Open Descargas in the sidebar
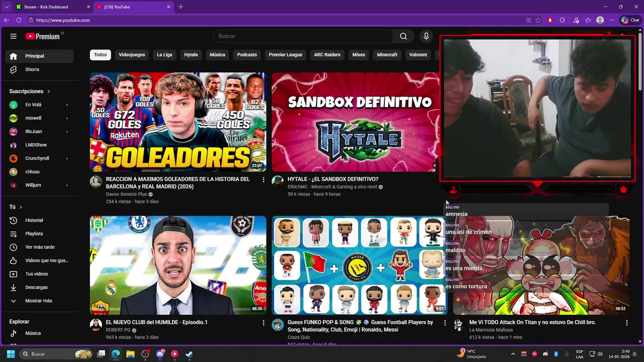644x362 pixels. click(x=39, y=287)
